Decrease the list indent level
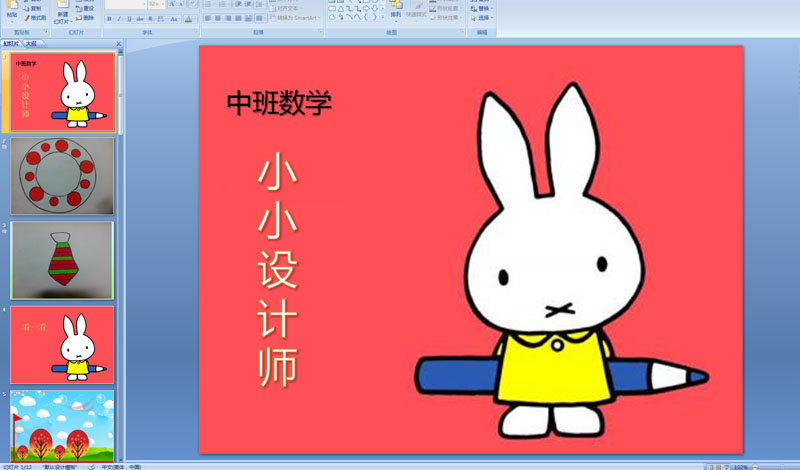The width and height of the screenshot is (800, 470). [x=238, y=4]
